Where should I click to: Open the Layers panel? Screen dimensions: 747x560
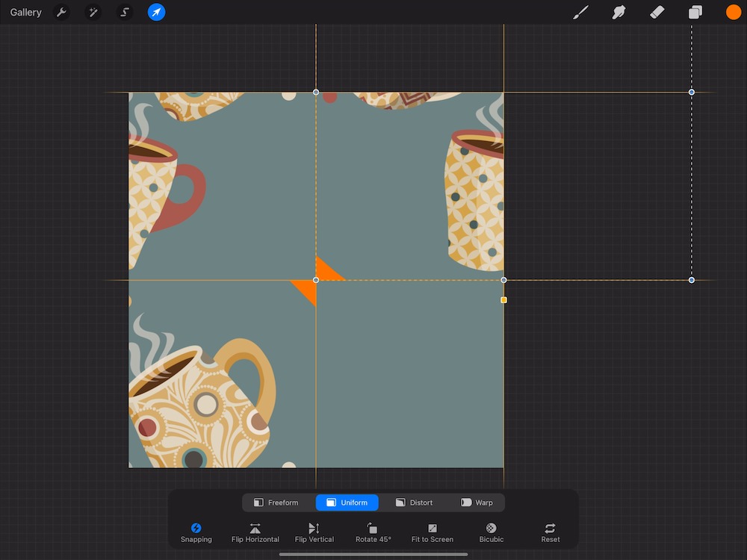tap(695, 13)
